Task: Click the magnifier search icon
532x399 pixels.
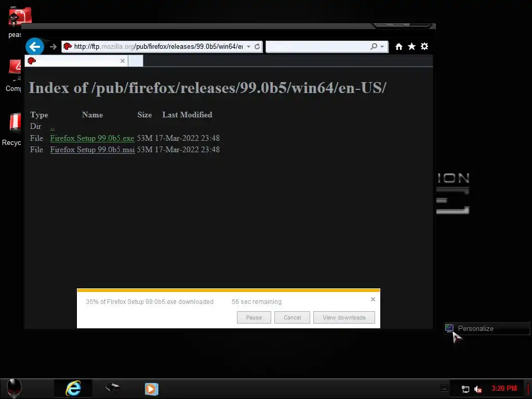Action: [374, 46]
